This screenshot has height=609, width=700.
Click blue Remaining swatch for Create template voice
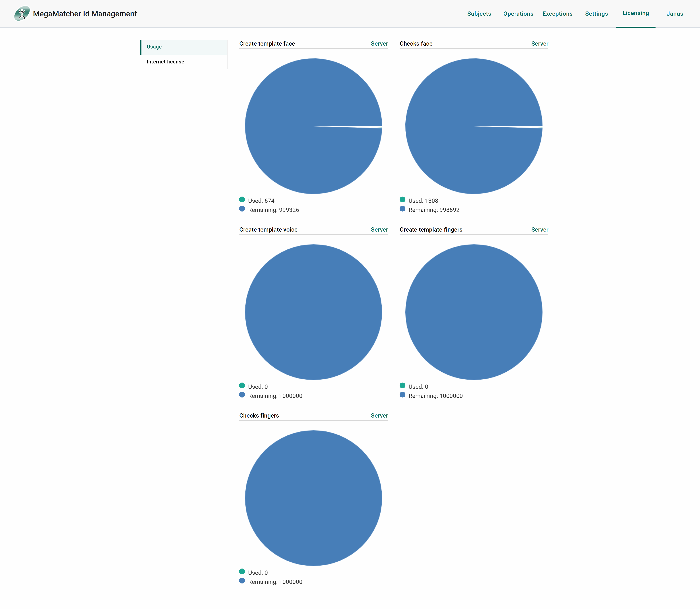(242, 395)
